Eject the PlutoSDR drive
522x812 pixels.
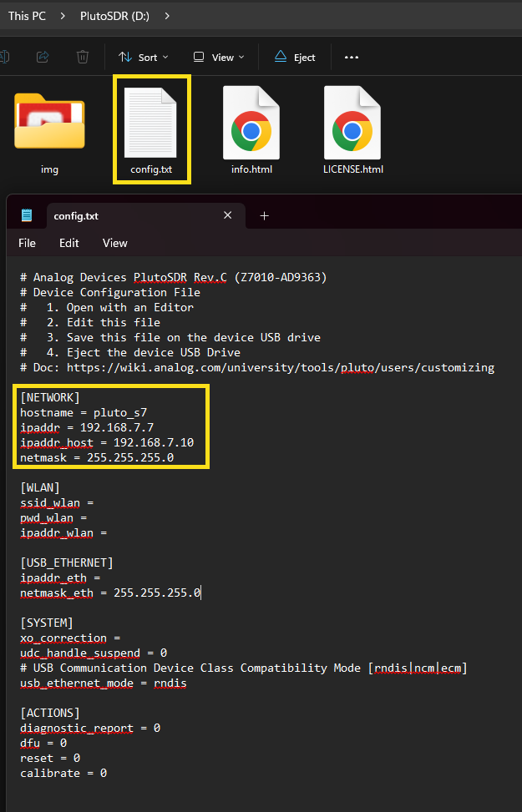click(294, 57)
